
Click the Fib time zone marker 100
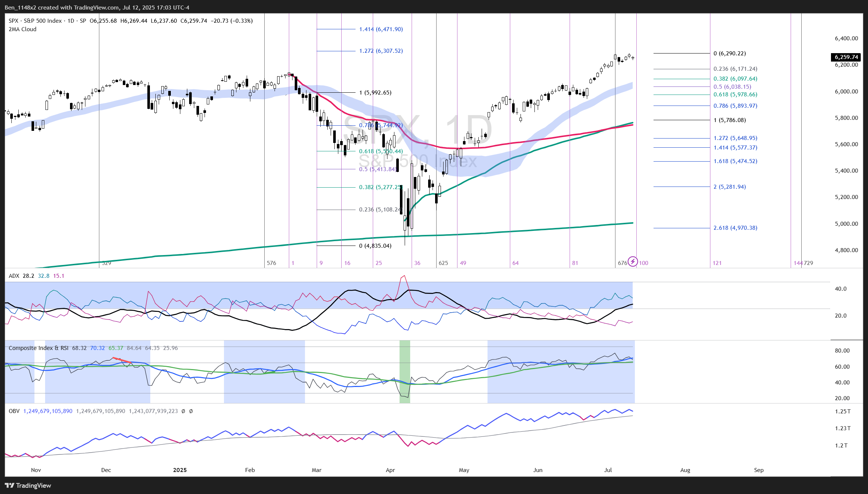(x=644, y=263)
